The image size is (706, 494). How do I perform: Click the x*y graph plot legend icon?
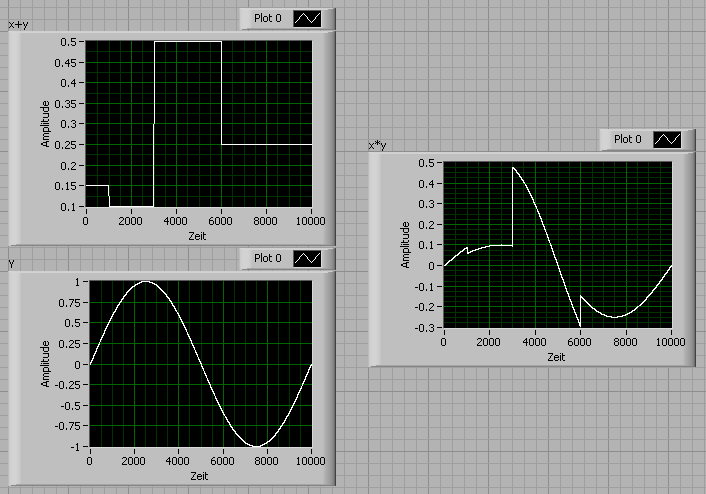coord(667,140)
